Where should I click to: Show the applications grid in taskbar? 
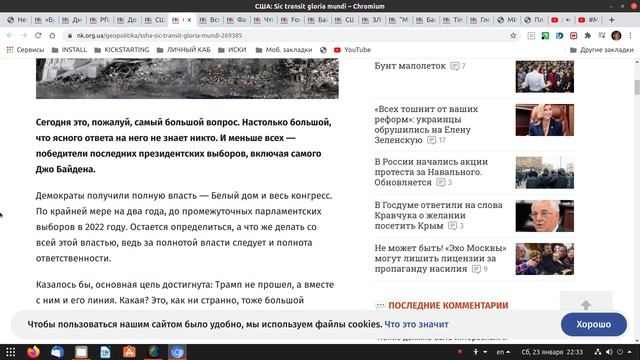[11, 352]
